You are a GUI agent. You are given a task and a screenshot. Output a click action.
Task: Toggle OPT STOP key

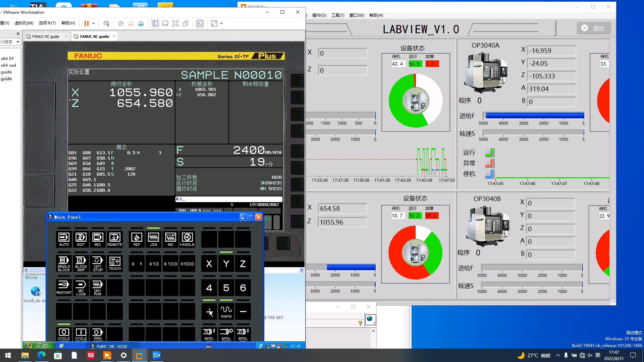[98, 263]
